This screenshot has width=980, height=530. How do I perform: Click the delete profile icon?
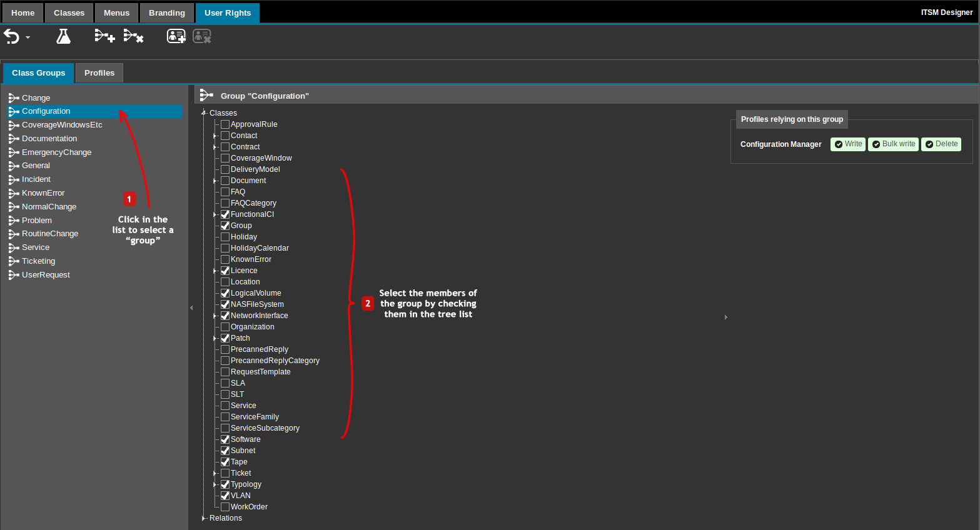pos(202,36)
